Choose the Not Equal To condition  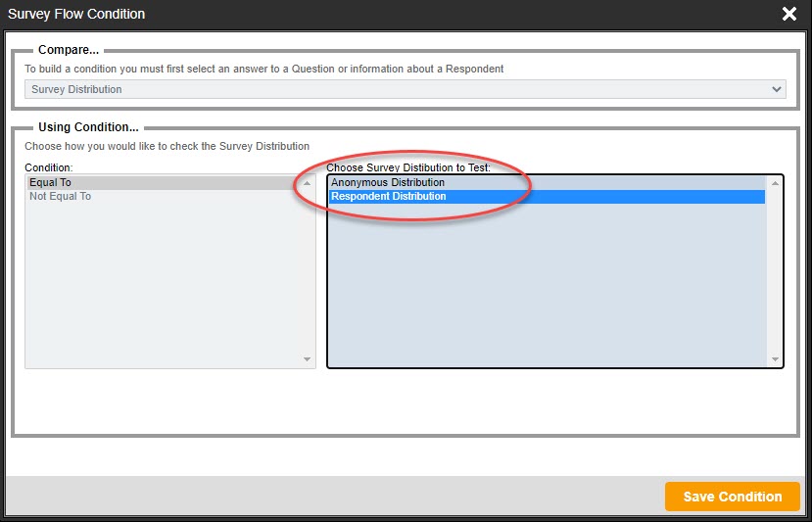pos(61,197)
